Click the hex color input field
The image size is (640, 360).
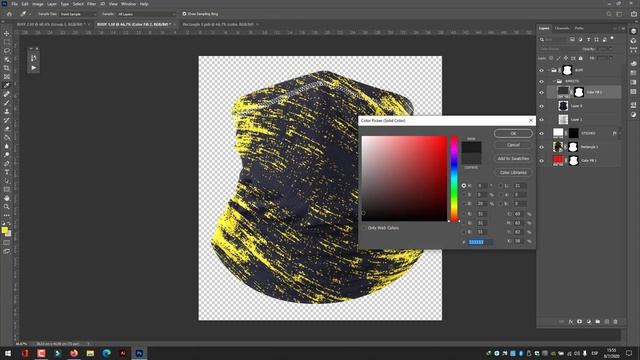click(480, 242)
